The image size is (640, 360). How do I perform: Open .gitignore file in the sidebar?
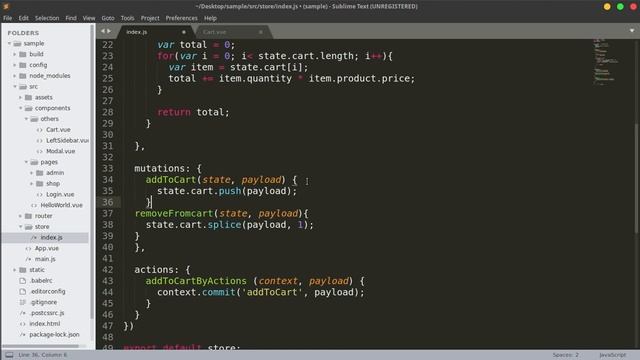tap(43, 302)
